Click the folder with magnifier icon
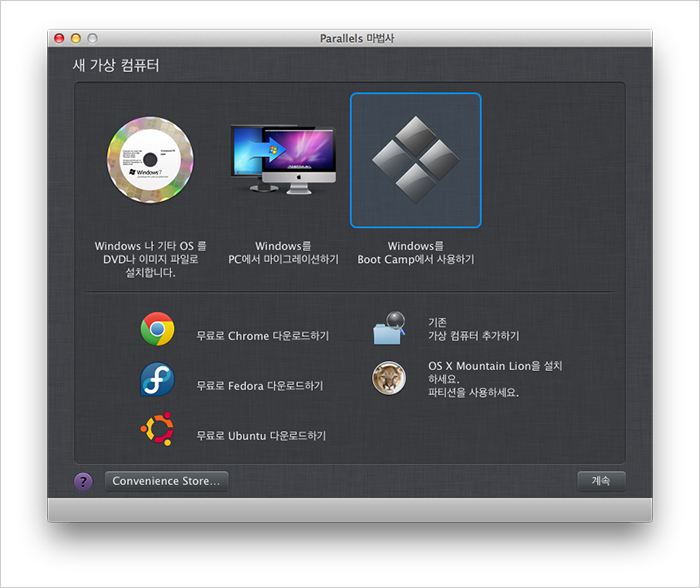700x588 pixels. click(x=389, y=329)
